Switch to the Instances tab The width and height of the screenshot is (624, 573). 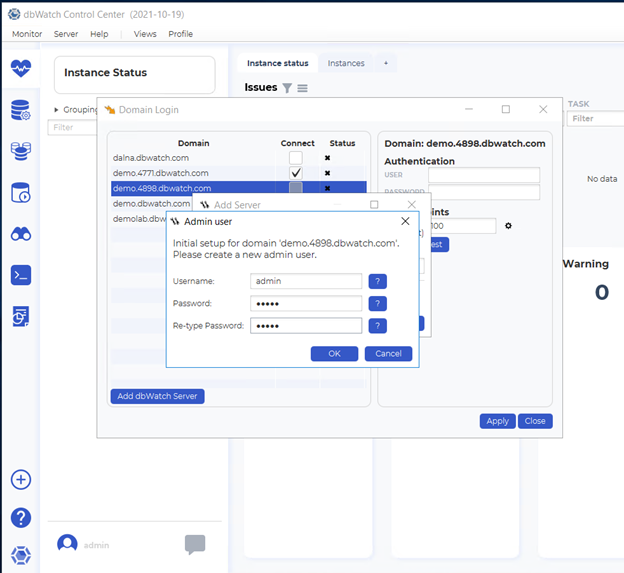(x=346, y=63)
